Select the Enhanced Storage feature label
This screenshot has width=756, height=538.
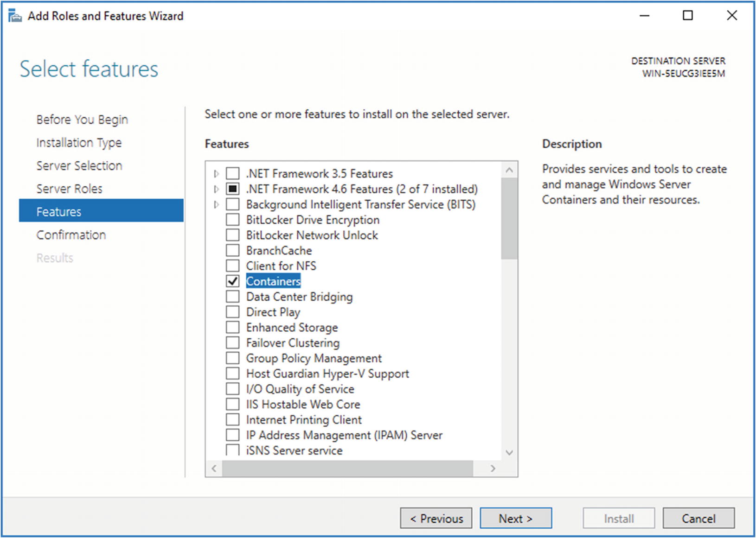pos(292,327)
